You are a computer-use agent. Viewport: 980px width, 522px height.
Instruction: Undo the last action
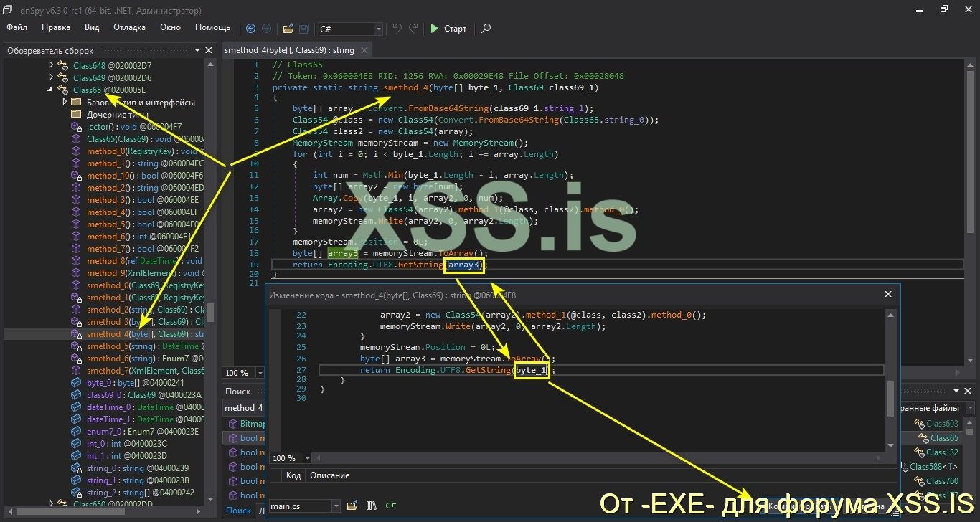click(x=397, y=29)
